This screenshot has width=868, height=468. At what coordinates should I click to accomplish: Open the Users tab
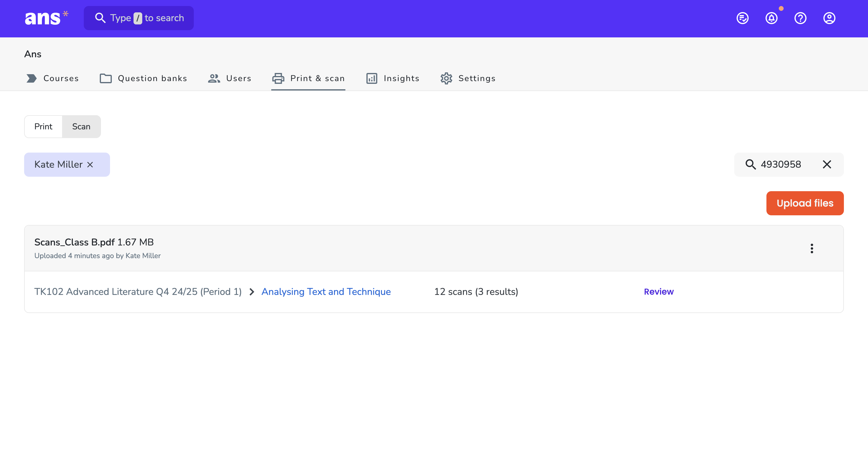click(x=229, y=78)
